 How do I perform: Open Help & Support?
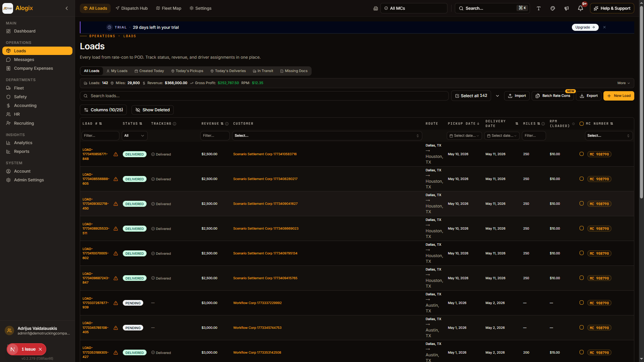click(x=612, y=8)
